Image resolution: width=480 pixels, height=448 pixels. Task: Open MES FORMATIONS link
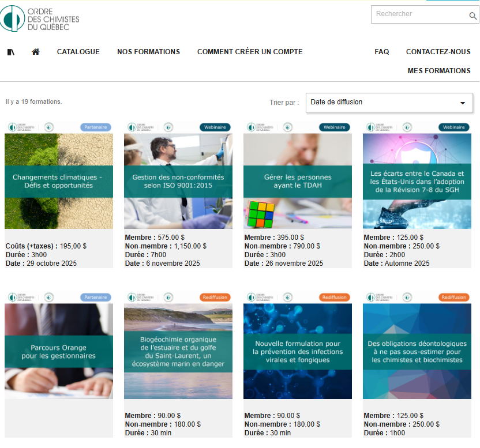[438, 71]
